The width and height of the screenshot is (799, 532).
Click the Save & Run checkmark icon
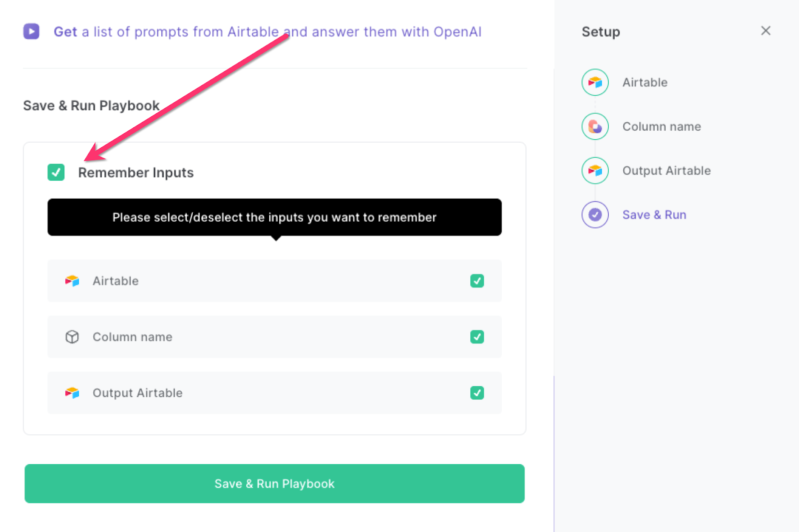click(595, 214)
